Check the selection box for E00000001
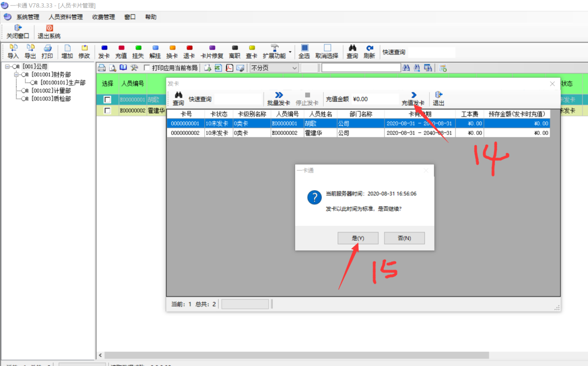Viewport: 588px width, 366px height. [107, 100]
